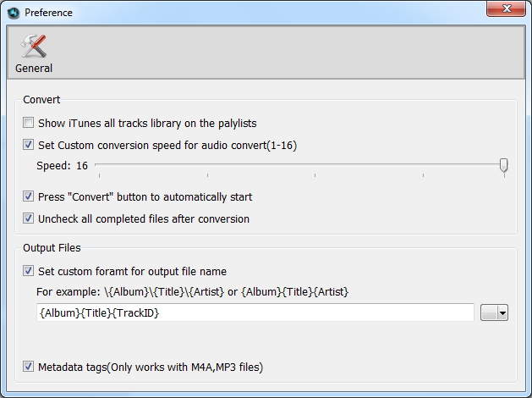
Task: Click the General hammer and screwdriver icon
Action: [33, 46]
